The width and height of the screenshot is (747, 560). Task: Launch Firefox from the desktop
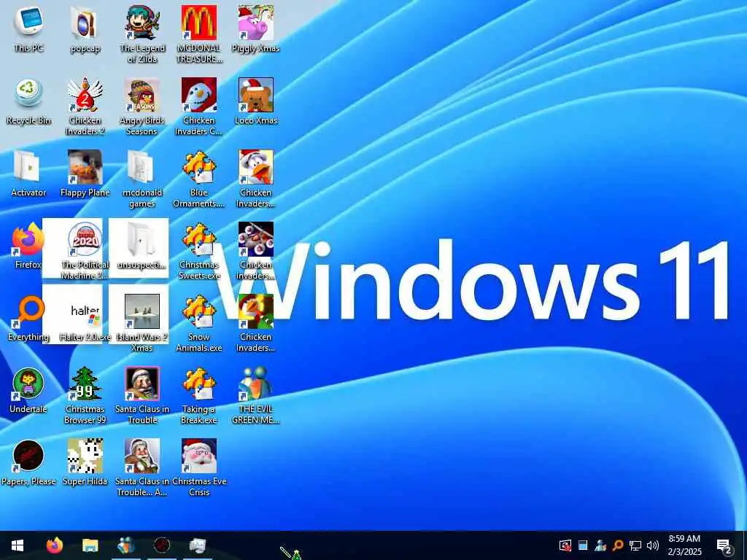click(x=28, y=239)
